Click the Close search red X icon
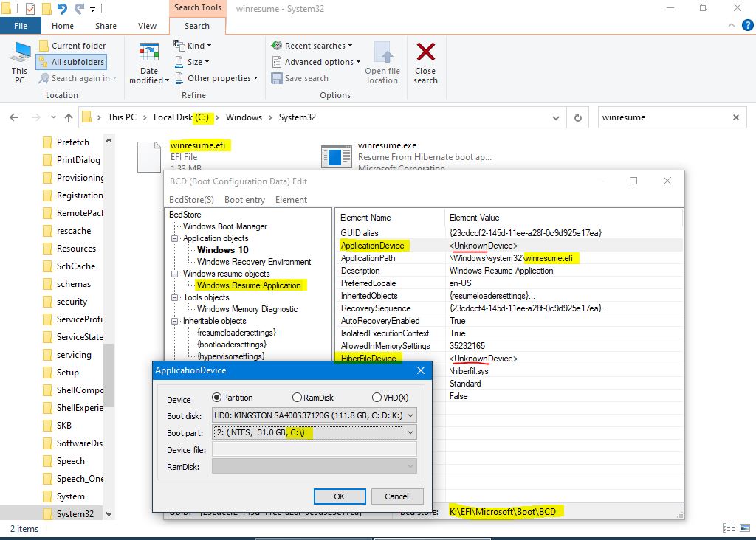The width and height of the screenshot is (756, 540). coord(425,53)
